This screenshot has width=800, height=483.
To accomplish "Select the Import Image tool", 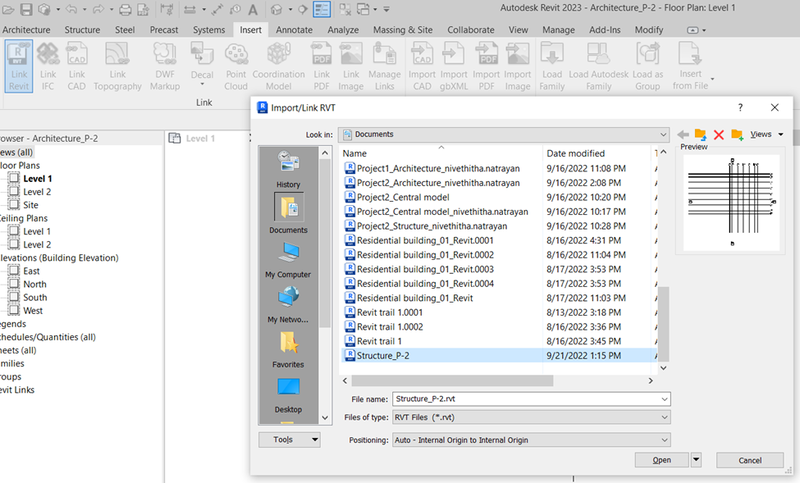I will pyautogui.click(x=517, y=66).
